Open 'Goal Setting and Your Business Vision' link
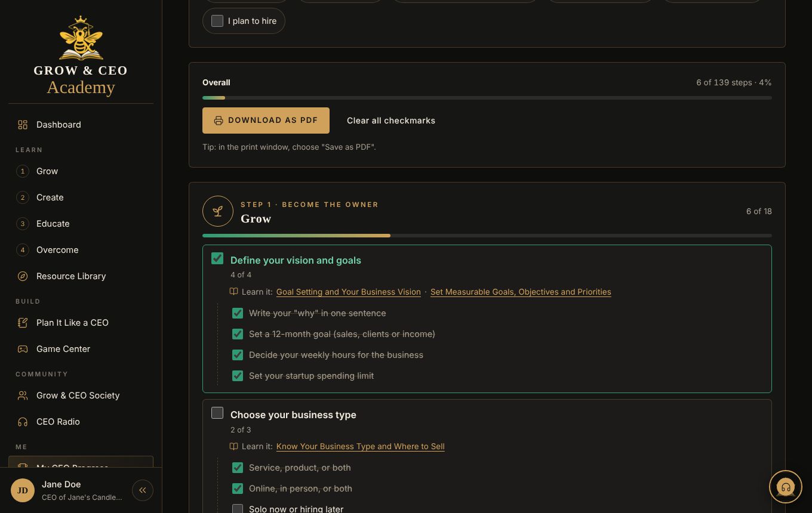Screen dimensions: 812x513 (x=348, y=292)
